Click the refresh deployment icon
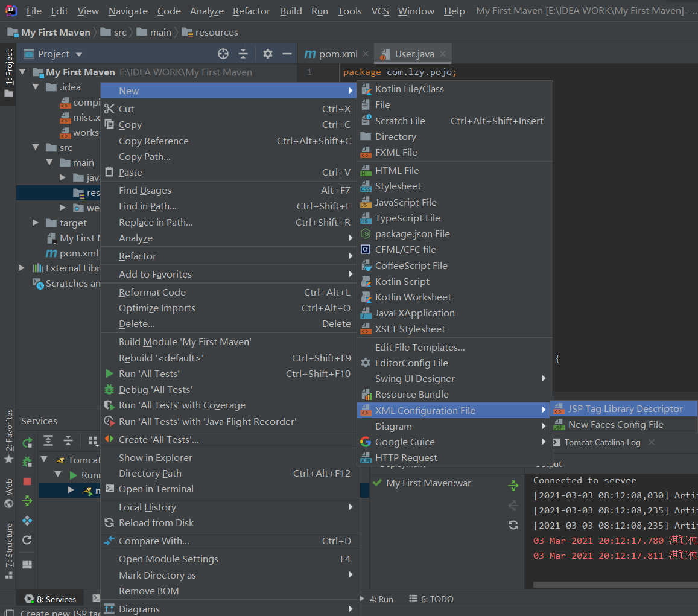The height and width of the screenshot is (616, 698). click(513, 525)
